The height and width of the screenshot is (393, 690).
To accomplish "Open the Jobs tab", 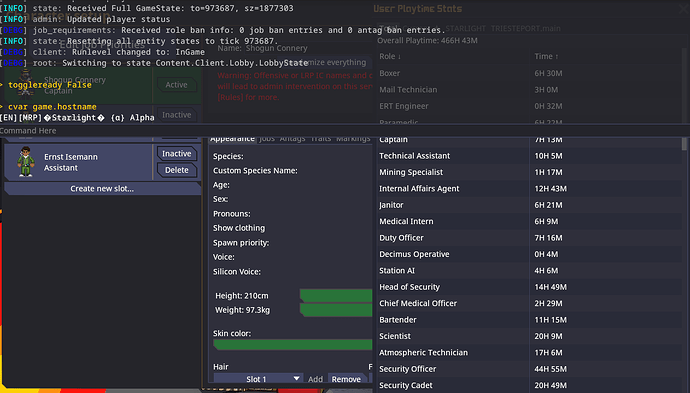I will (267, 139).
